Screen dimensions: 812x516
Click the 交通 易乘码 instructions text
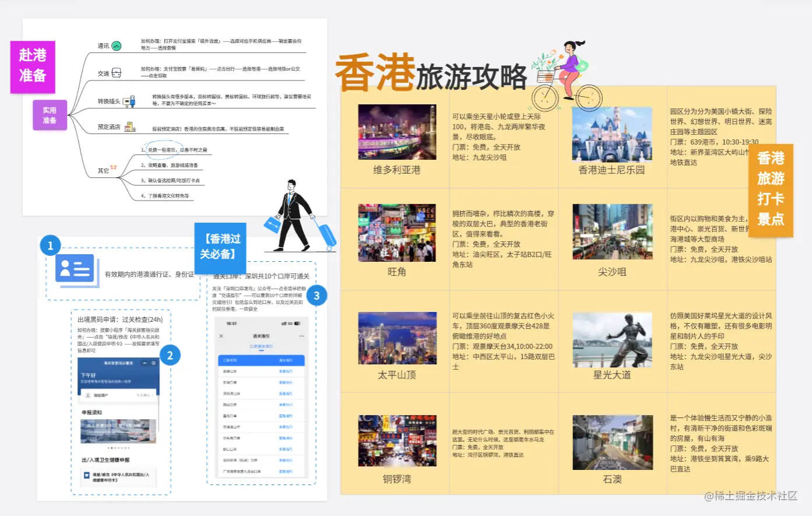pos(220,72)
